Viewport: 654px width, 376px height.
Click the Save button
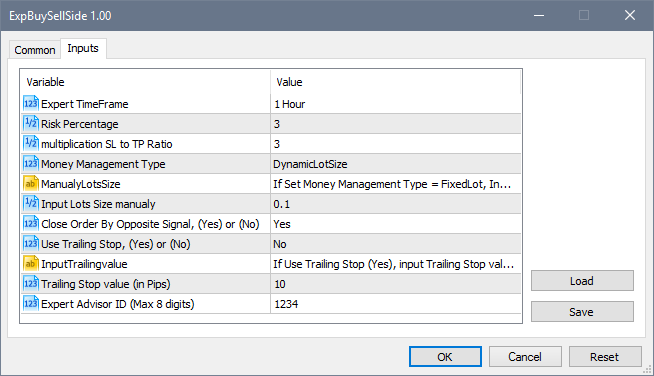tap(582, 312)
